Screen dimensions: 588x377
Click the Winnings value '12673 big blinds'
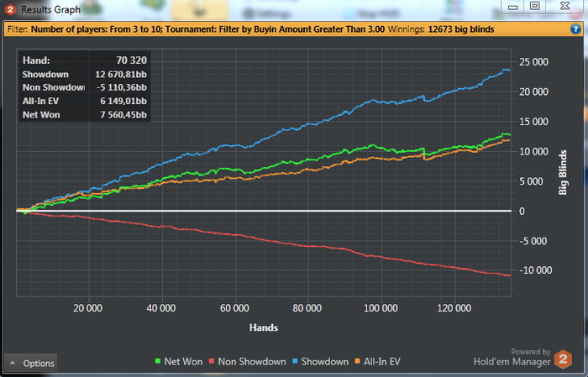[x=461, y=29]
